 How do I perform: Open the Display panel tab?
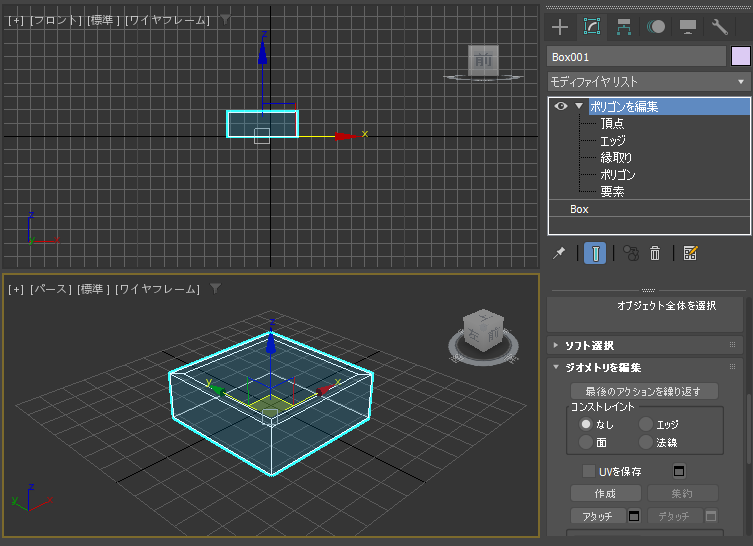pyautogui.click(x=688, y=27)
